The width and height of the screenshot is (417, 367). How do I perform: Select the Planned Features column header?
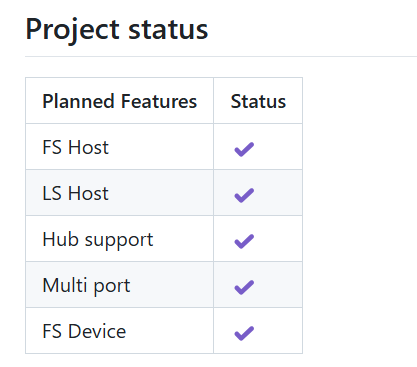[120, 101]
